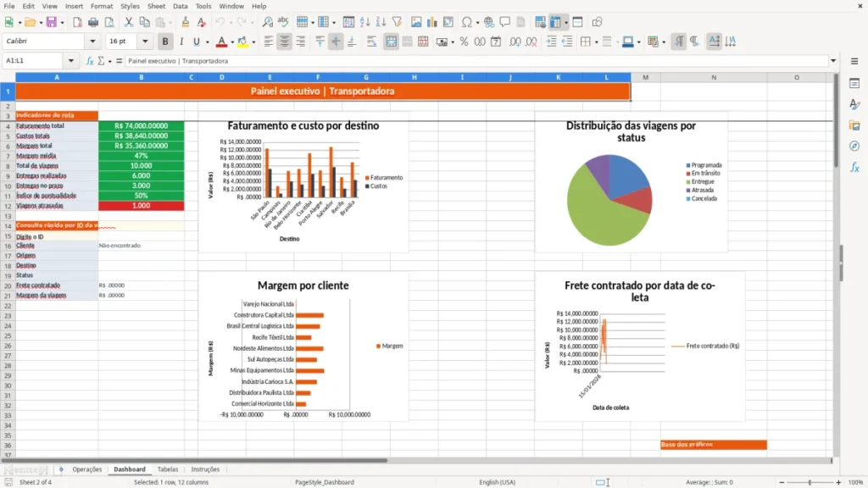The width and height of the screenshot is (868, 488).
Task: Click the Clone Formatting paintbrush icon
Action: coord(186,22)
